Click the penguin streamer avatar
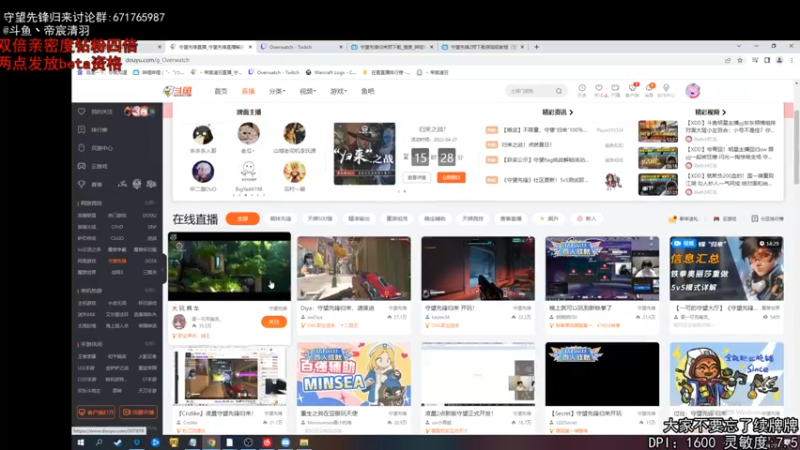 pyautogui.click(x=203, y=135)
